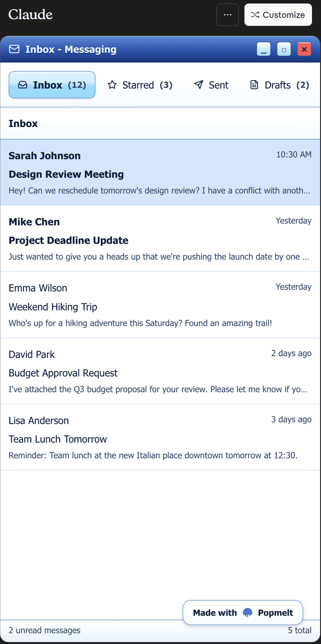Image resolution: width=321 pixels, height=644 pixels.
Task: Click the Starred star icon
Action: pos(112,85)
